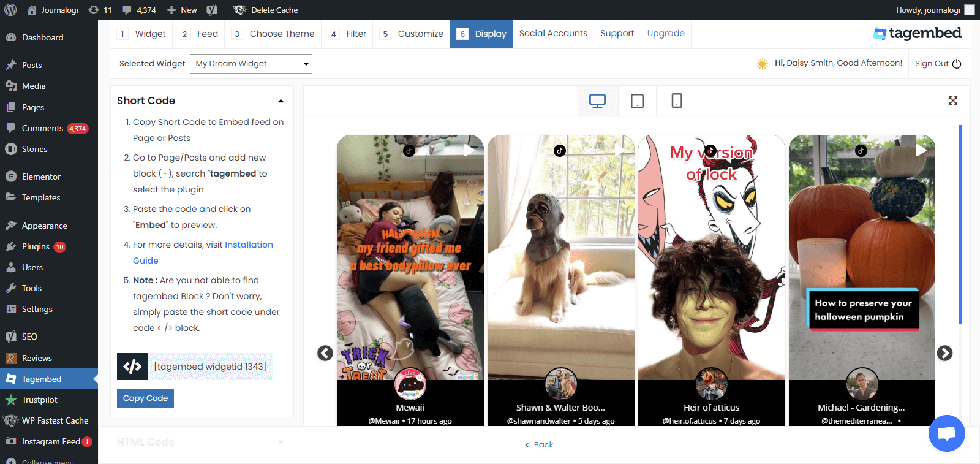Viewport: 980px width, 464px height.
Task: Open the Support tab
Action: pos(617,33)
